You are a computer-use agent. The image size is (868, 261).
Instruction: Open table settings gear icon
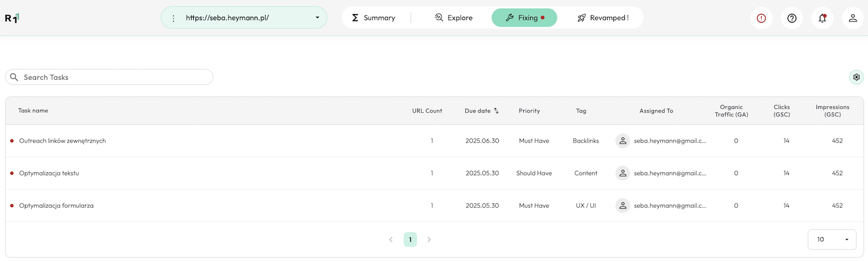(856, 77)
